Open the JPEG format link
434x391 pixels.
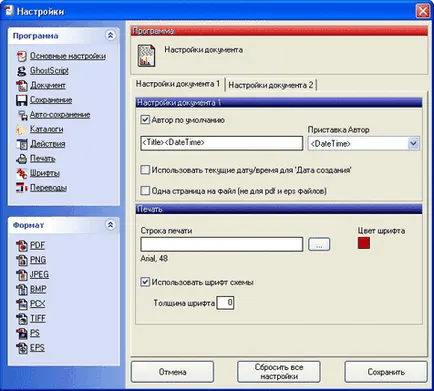[x=39, y=275]
